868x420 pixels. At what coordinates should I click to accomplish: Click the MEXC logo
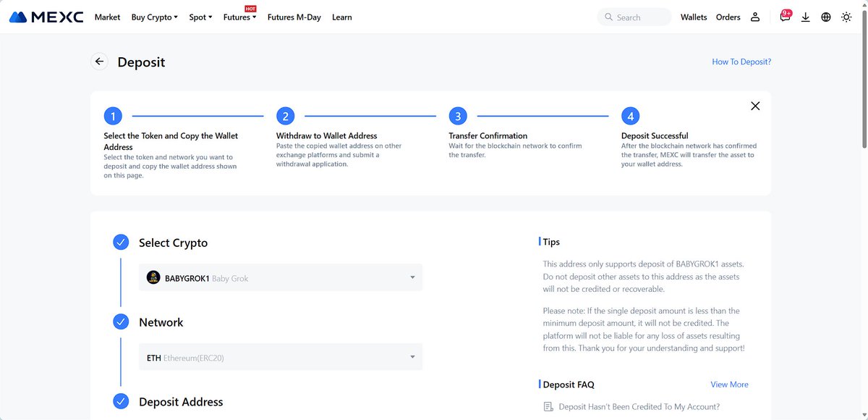click(x=46, y=17)
